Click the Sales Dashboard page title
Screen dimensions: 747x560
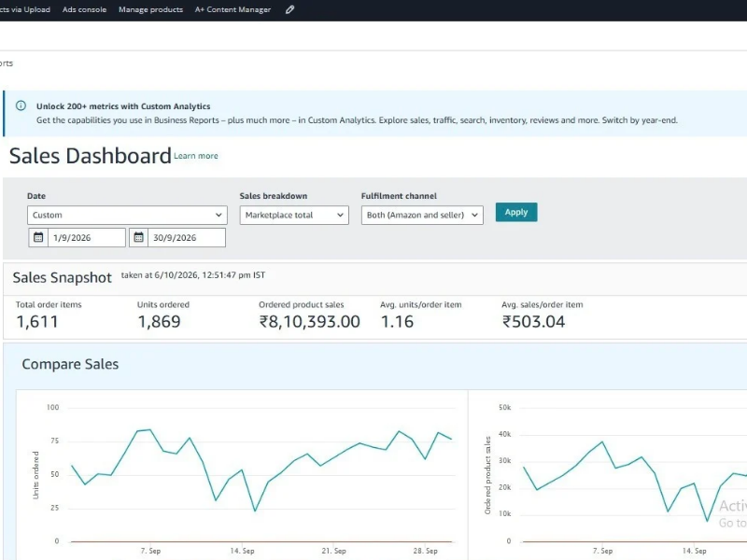(90, 156)
